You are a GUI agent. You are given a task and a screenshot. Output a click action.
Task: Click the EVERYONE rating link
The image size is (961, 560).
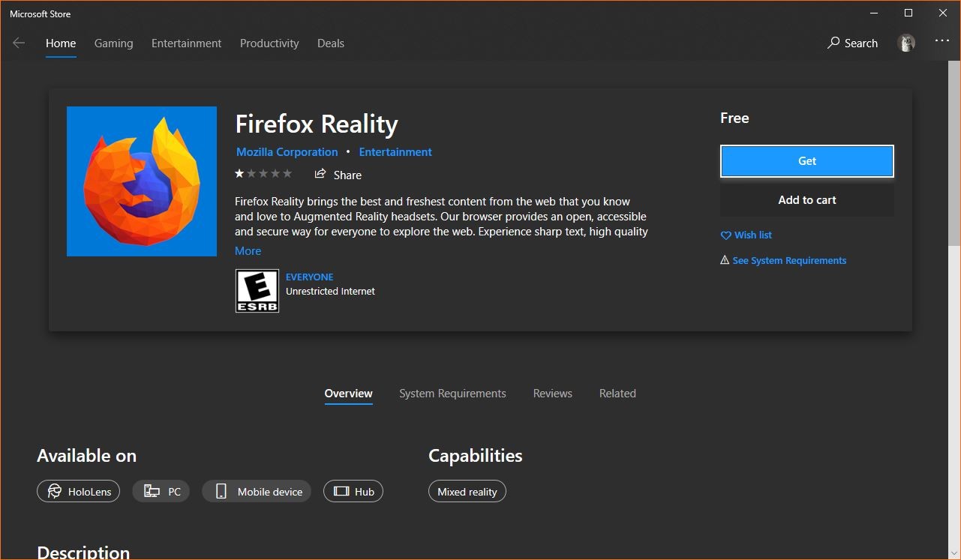coord(310,277)
